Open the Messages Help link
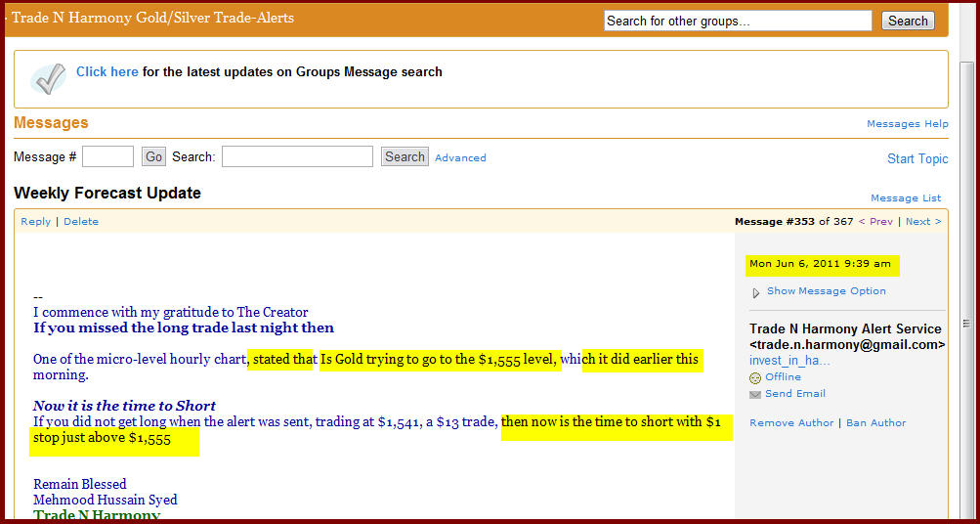The image size is (980, 524). [907, 124]
